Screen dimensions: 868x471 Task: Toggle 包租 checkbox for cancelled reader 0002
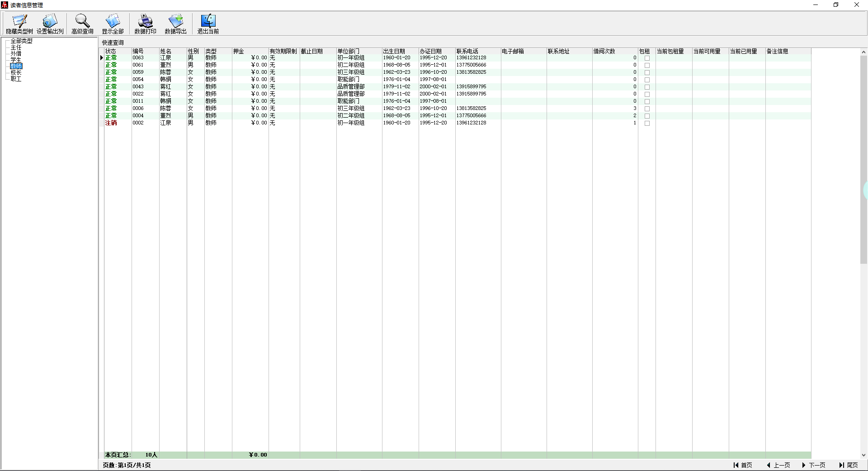(647, 123)
